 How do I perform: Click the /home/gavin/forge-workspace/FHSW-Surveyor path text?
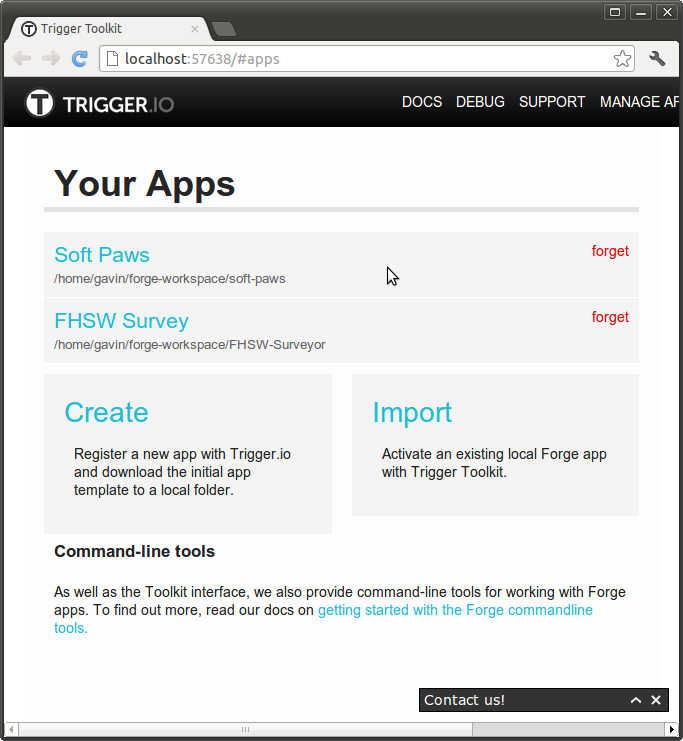pos(190,345)
